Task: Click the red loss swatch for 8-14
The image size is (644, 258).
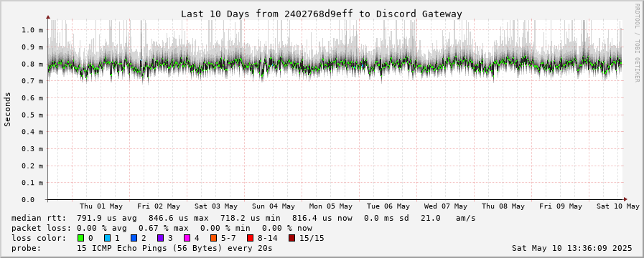Action: click(250, 238)
